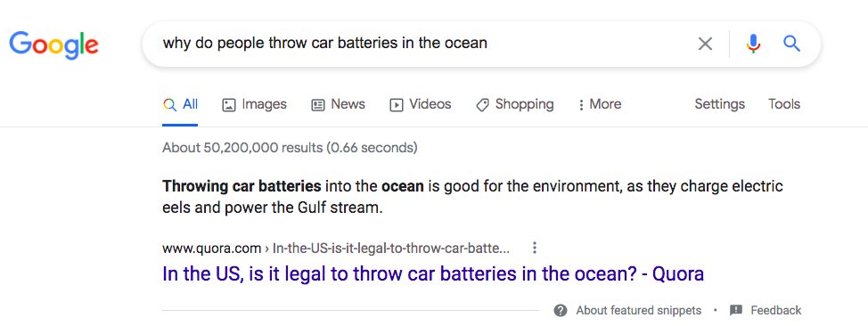Submit search with magnifying glass icon
Image resolution: width=868 pixels, height=326 pixels.
tap(791, 43)
